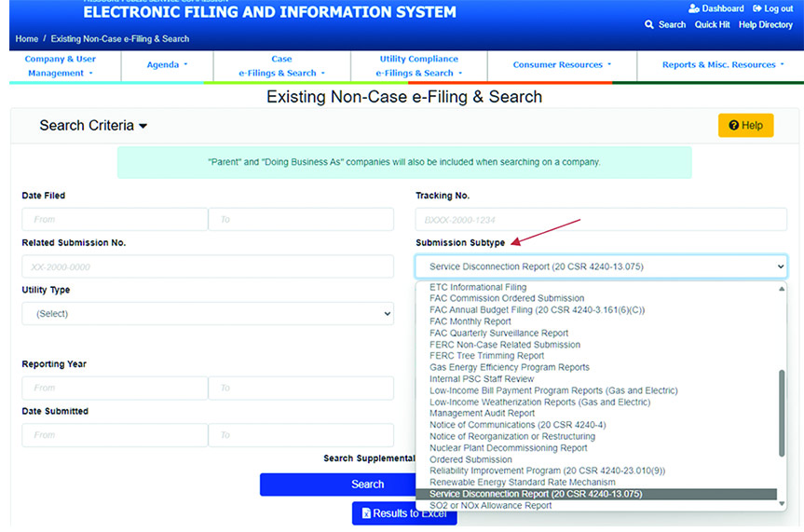The image size is (804, 532).
Task: Select FAC Monthly Report option
Action: [470, 321]
